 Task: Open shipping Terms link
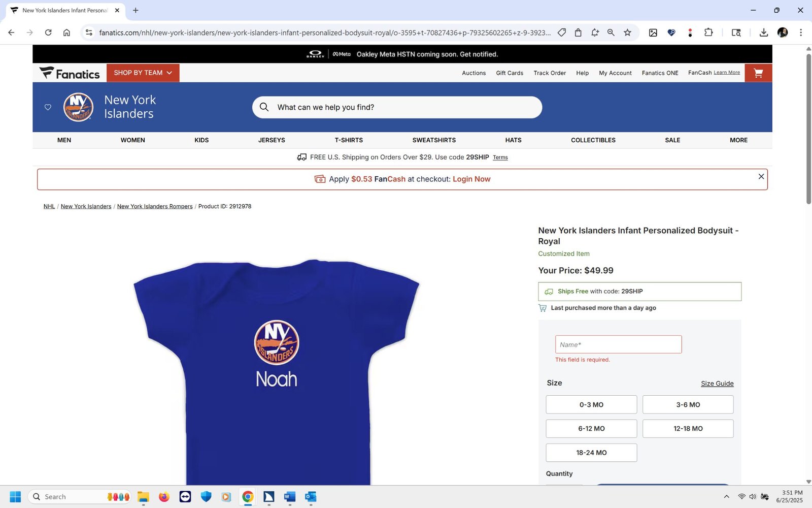click(500, 157)
